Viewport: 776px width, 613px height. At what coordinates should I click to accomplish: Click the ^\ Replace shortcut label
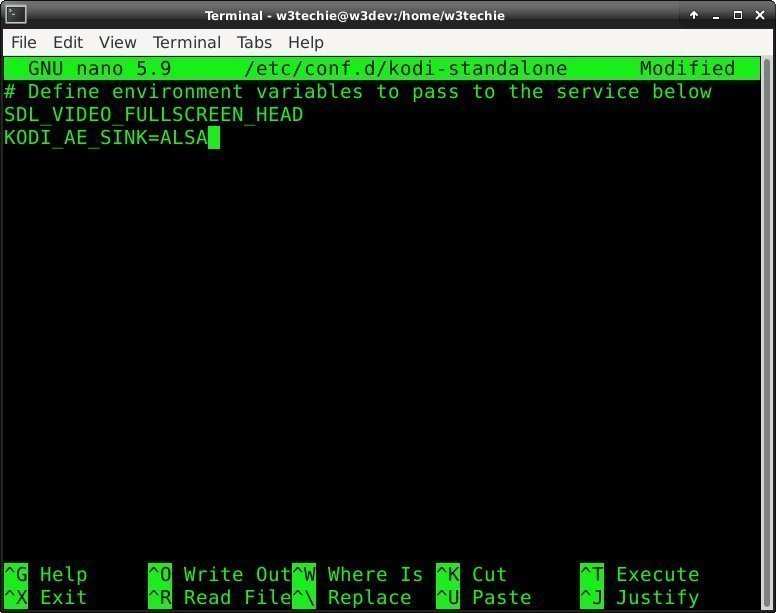[352, 598]
